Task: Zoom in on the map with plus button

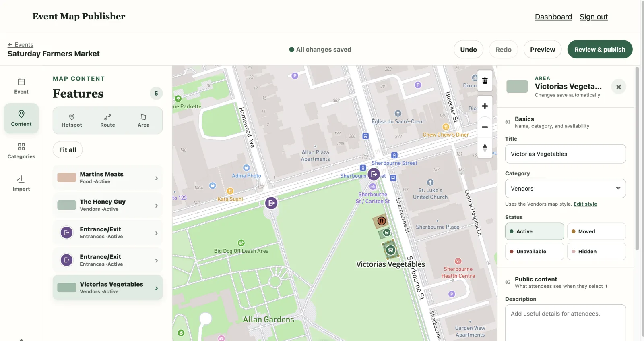Action: 485,106
